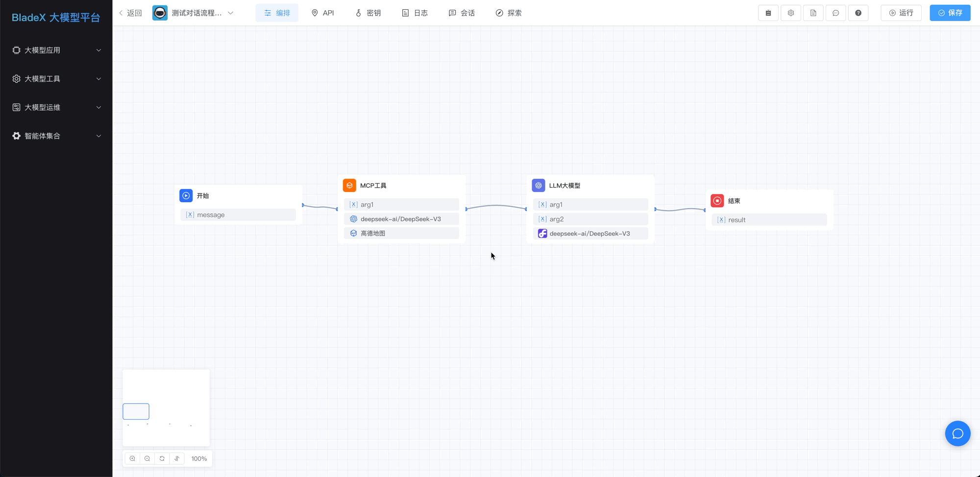Click the blue 保存 button
Screen dimensions: 980x477
(950, 13)
